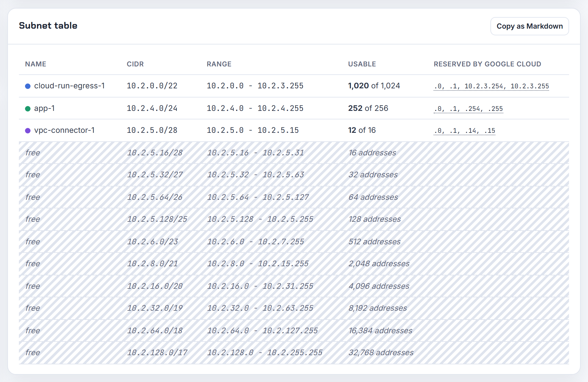Click the 16,384 addresses cell
This screenshot has height=382, width=588.
click(380, 331)
